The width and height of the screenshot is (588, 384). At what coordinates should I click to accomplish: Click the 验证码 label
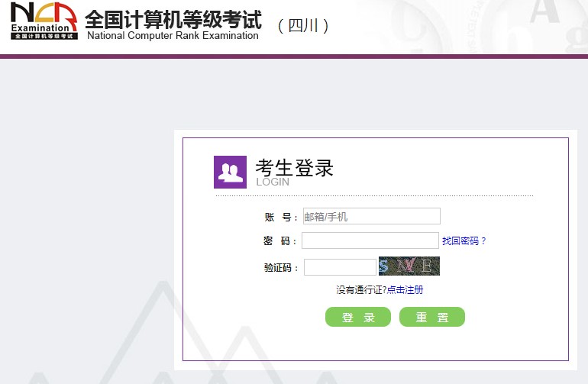(x=280, y=267)
